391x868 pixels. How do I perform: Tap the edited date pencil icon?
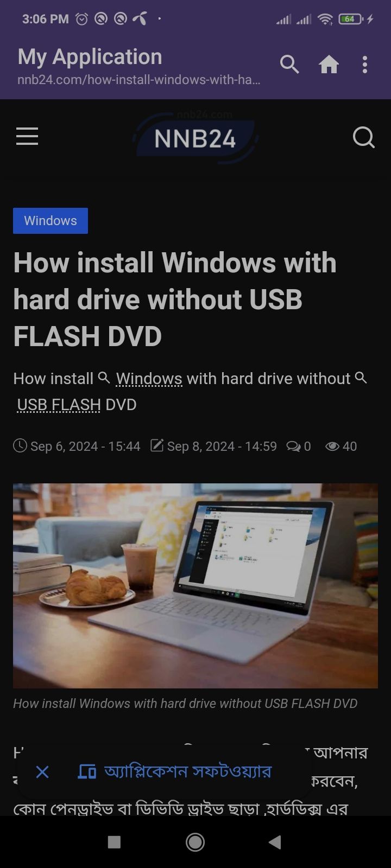click(157, 446)
